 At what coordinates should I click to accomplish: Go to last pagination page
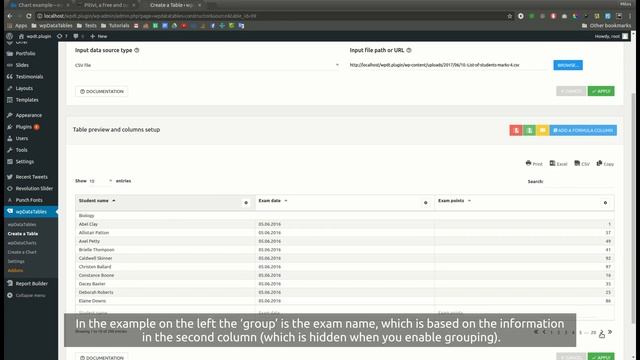(610, 332)
